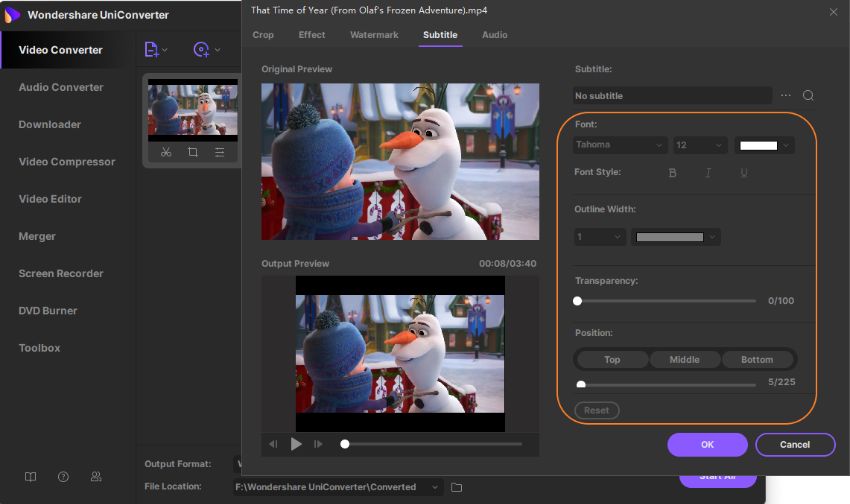Open the output folder icon
Screen dimensions: 850x504
tap(456, 487)
